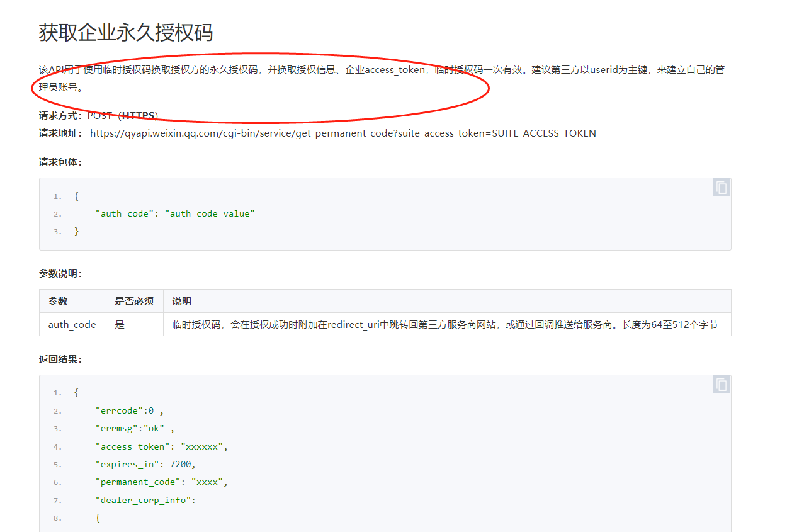Click the "permanent_code": "xxxx" code line
The image size is (787, 532).
click(161, 482)
